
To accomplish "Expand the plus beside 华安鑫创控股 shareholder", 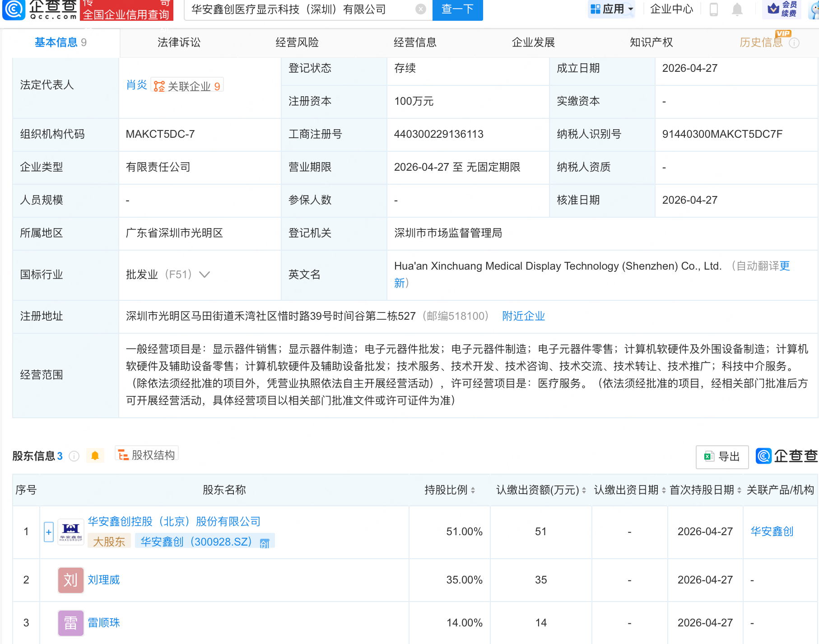I will coord(49,532).
